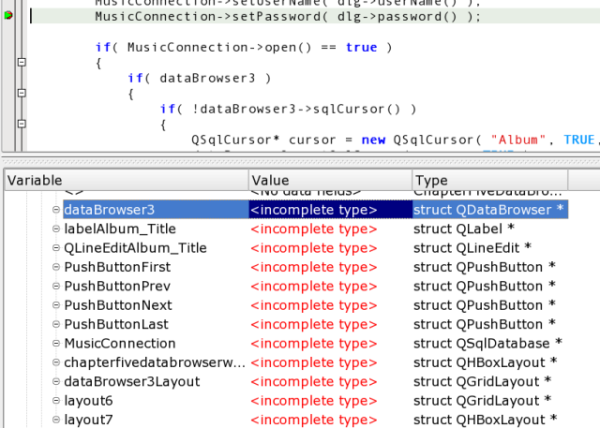Expand the PushButtonPrev variable node
This screenshot has width=600, height=428.
(x=56, y=286)
